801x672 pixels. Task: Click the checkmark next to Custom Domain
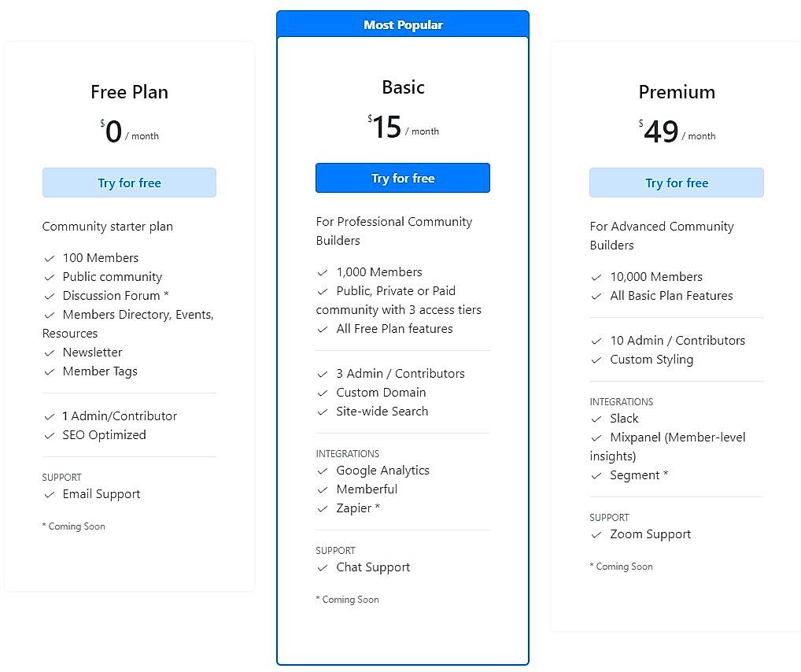[x=323, y=393]
